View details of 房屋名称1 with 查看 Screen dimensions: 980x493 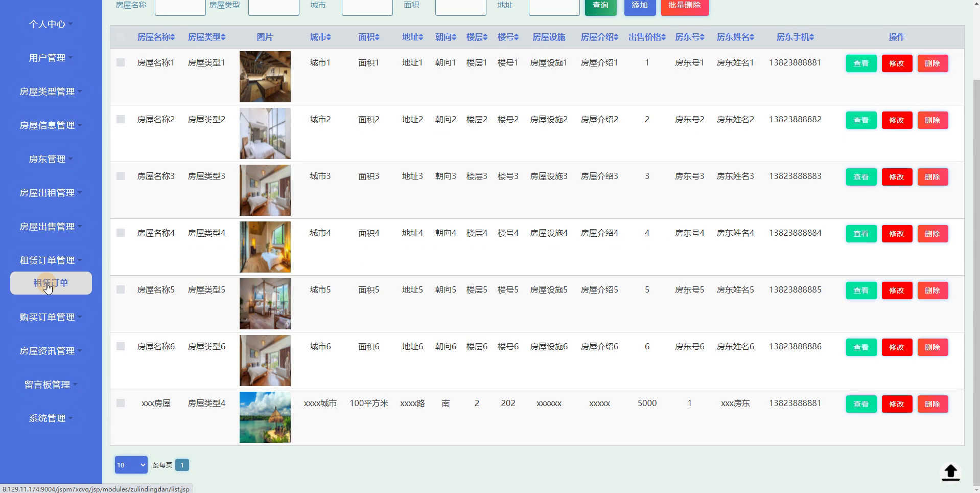(861, 63)
